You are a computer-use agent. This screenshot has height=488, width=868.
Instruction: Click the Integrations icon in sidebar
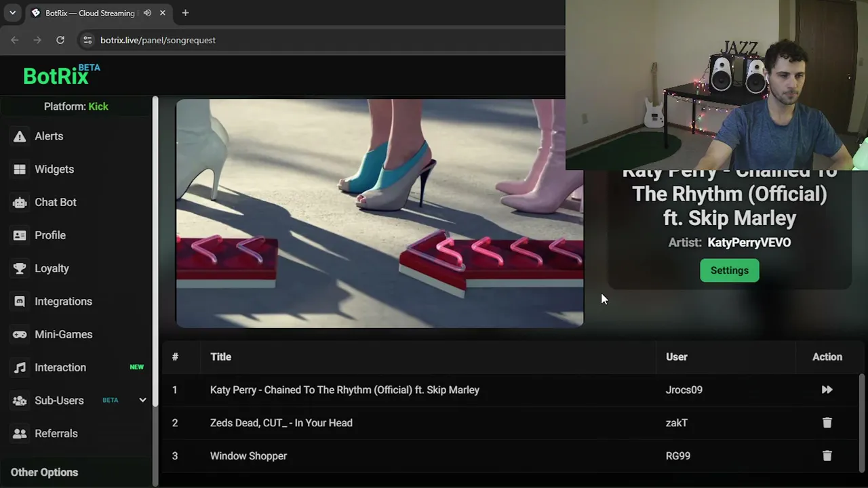click(20, 302)
